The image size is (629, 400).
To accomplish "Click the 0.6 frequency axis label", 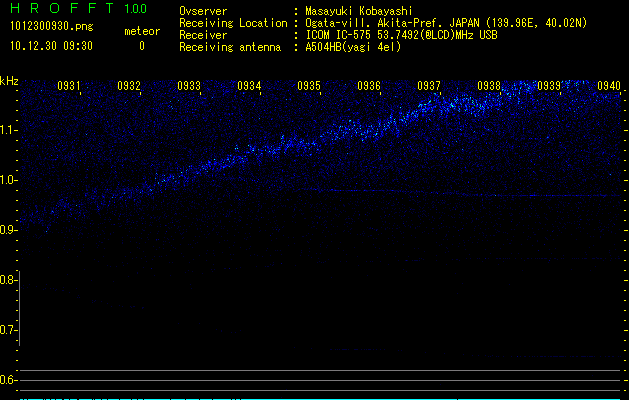I will (x=8, y=380).
